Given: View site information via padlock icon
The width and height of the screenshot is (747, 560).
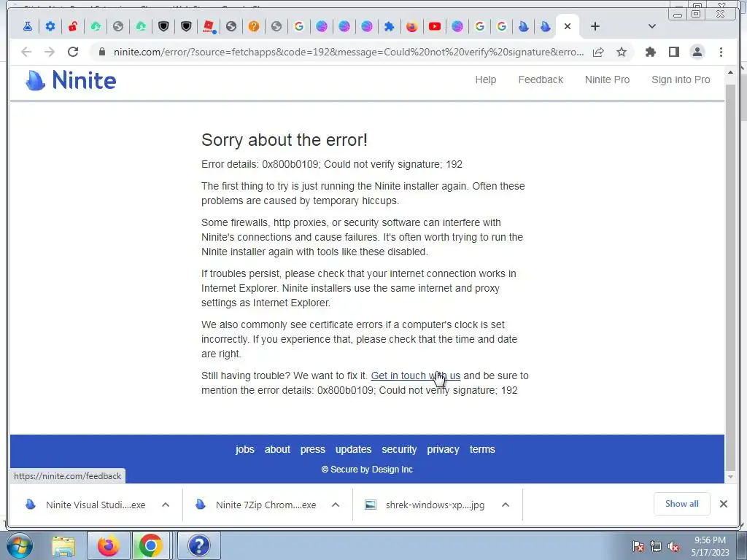Looking at the screenshot, I should click(x=101, y=52).
